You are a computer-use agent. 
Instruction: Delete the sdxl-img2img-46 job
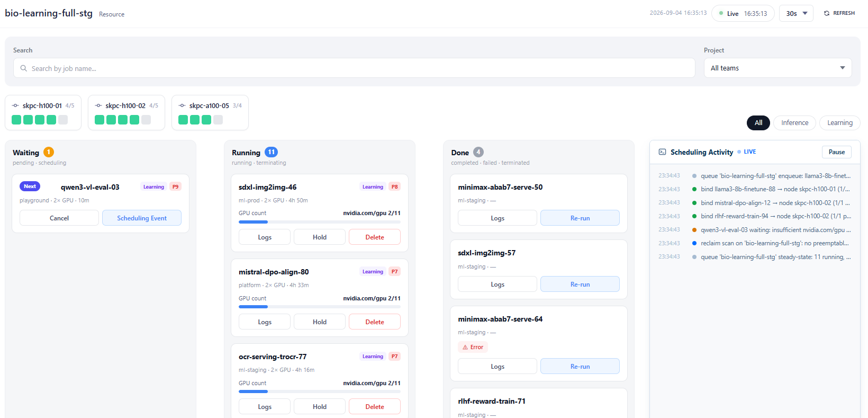(x=375, y=237)
